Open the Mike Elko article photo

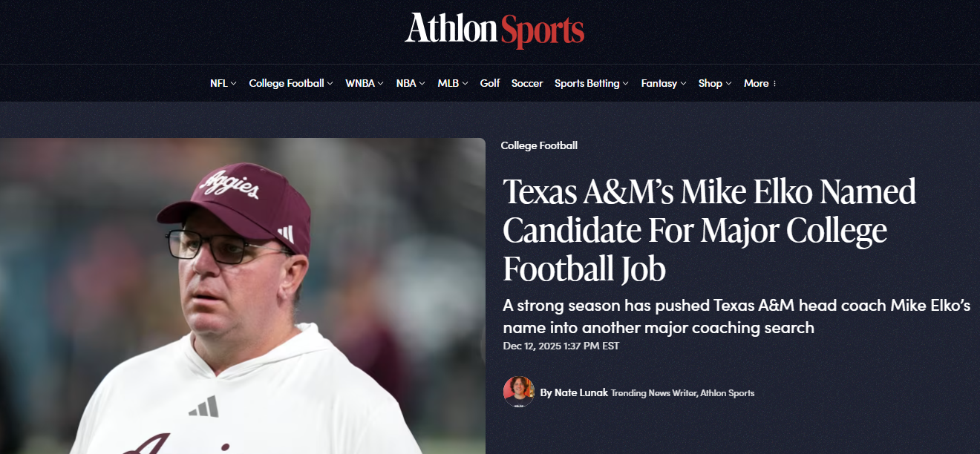coord(242,296)
